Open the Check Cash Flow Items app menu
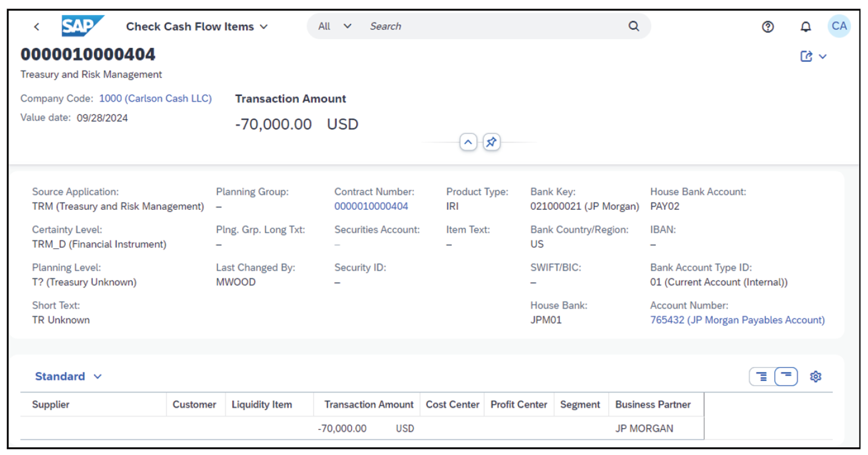This screenshot has width=868, height=455. [x=263, y=26]
